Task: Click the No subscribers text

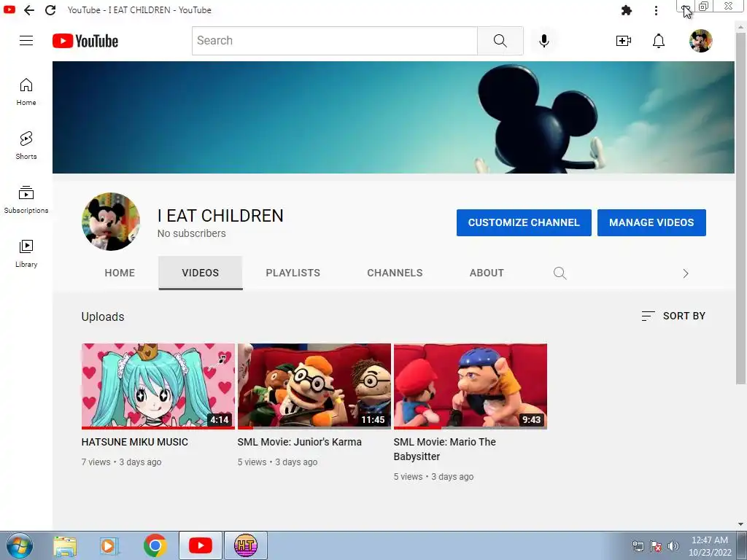Action: pyautogui.click(x=192, y=233)
